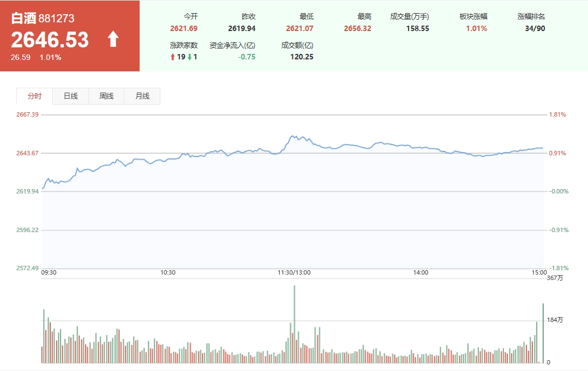Click the red up arrow before 19
This screenshot has height=371, width=588.
click(173, 57)
